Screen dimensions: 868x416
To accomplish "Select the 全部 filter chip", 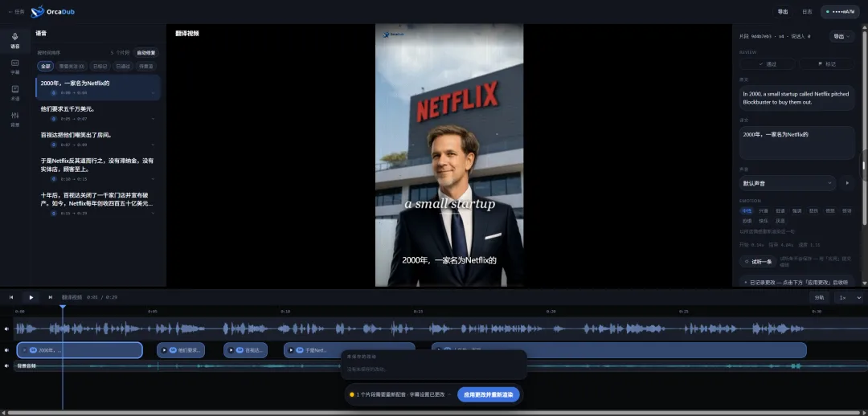I will 45,67.
